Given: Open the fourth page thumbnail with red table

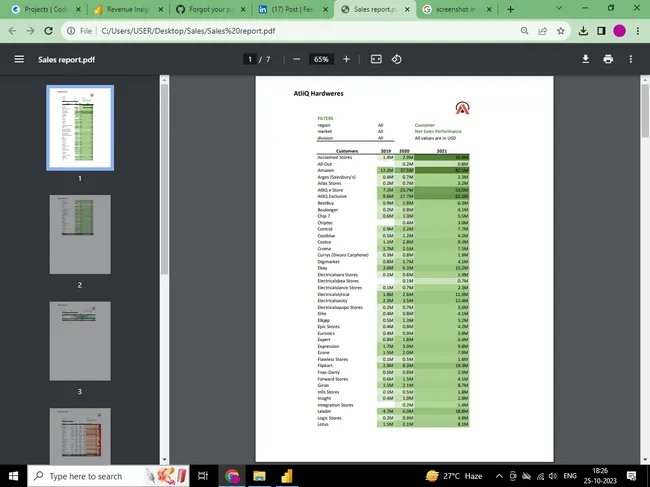Looking at the screenshot, I should (80, 436).
